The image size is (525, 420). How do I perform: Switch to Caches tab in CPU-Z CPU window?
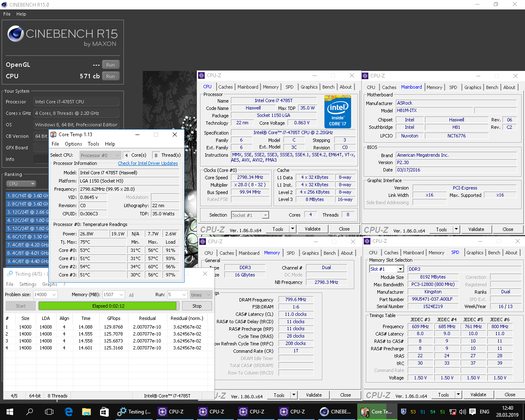pos(226,87)
